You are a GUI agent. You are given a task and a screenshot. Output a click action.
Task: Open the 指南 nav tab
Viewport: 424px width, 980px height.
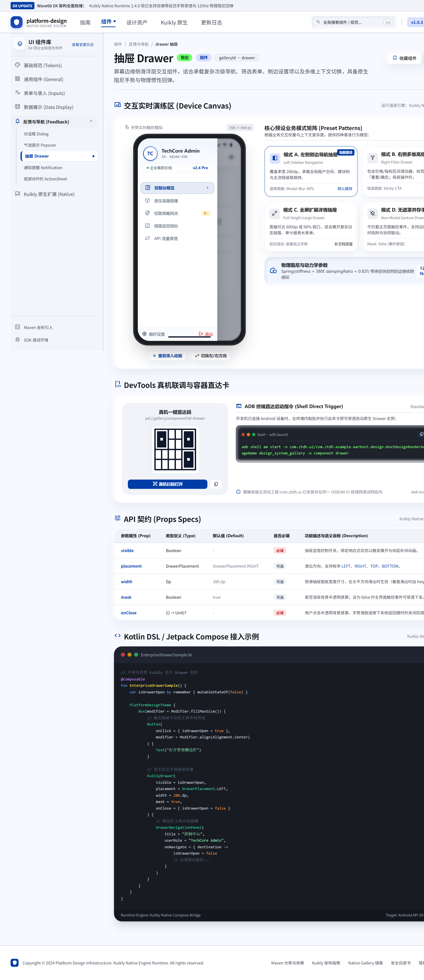85,23
